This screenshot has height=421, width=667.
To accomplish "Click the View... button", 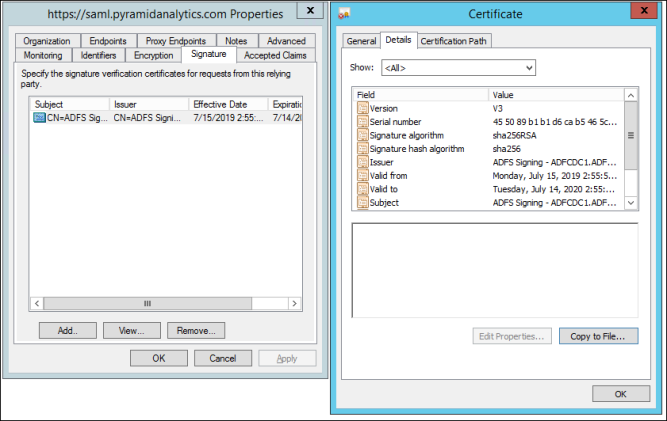I will click(x=131, y=330).
